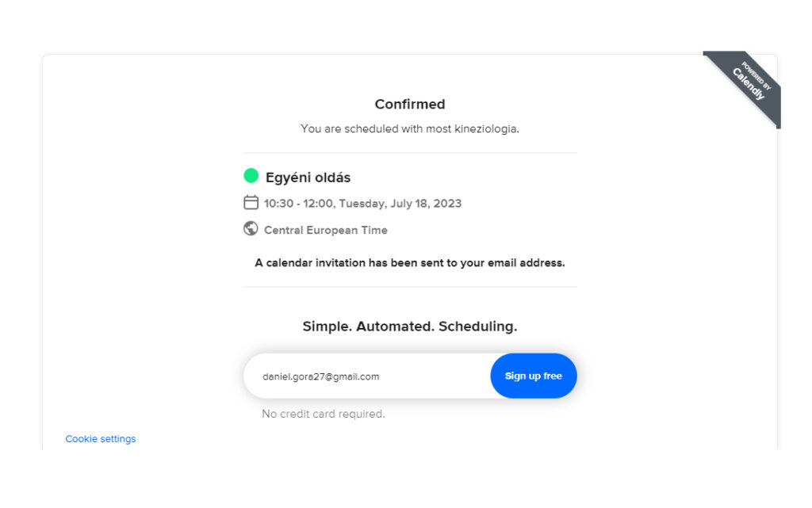The width and height of the screenshot is (812, 508).
Task: Click the globe icon beside the time zone
Action: point(251,228)
